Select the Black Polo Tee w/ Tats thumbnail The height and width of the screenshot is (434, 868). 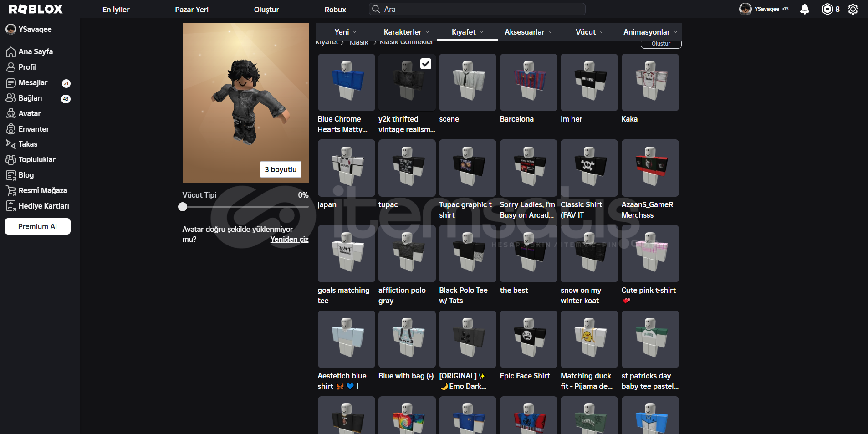pyautogui.click(x=468, y=254)
